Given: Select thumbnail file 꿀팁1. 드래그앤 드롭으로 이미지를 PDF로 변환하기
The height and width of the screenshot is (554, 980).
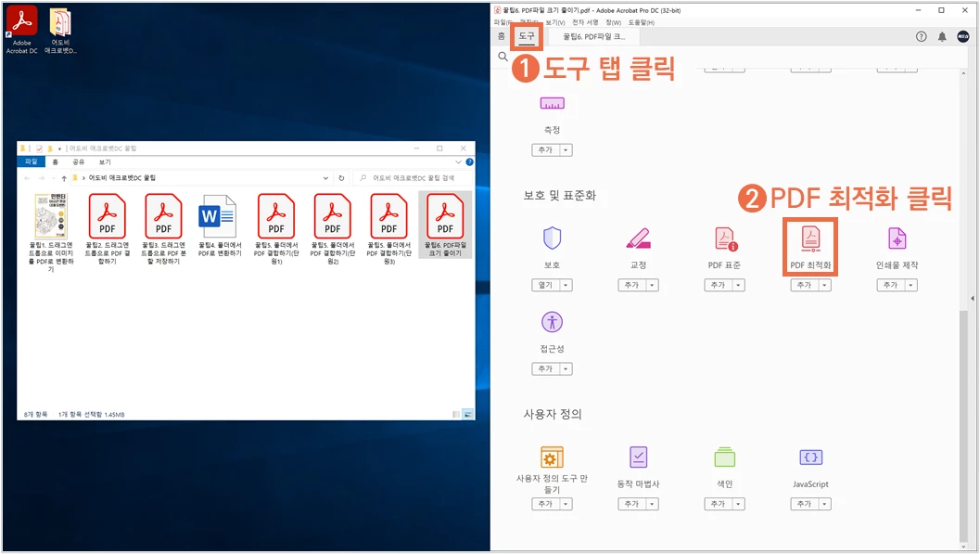Looking at the screenshot, I should (51, 233).
